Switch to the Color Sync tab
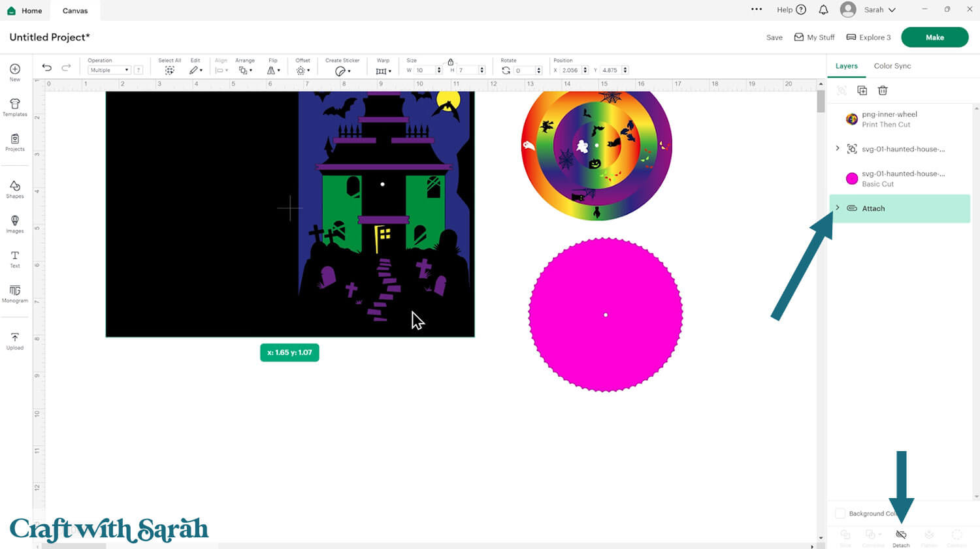Screen dimensions: 980x549 point(892,66)
